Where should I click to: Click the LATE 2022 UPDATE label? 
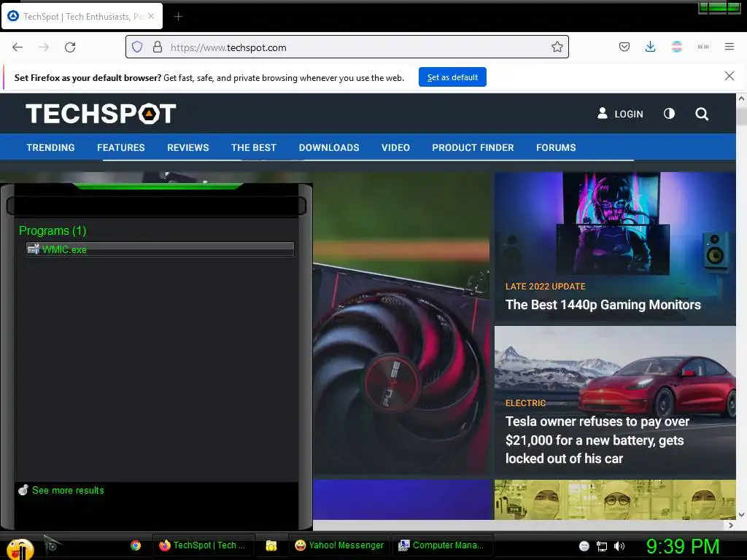point(546,287)
